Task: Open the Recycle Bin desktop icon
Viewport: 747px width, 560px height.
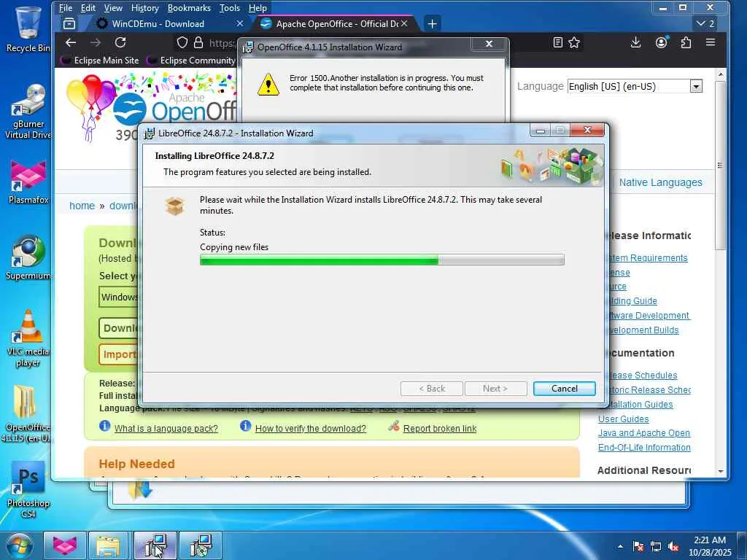Action: pyautogui.click(x=28, y=28)
